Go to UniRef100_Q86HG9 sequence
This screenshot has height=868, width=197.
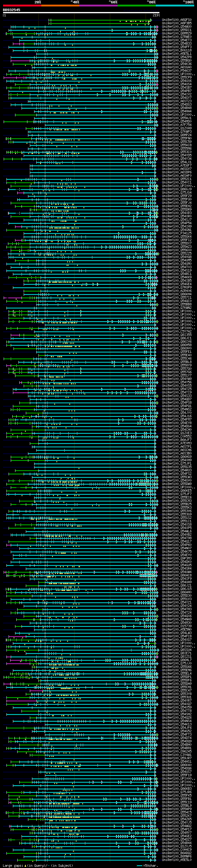[x=176, y=457]
